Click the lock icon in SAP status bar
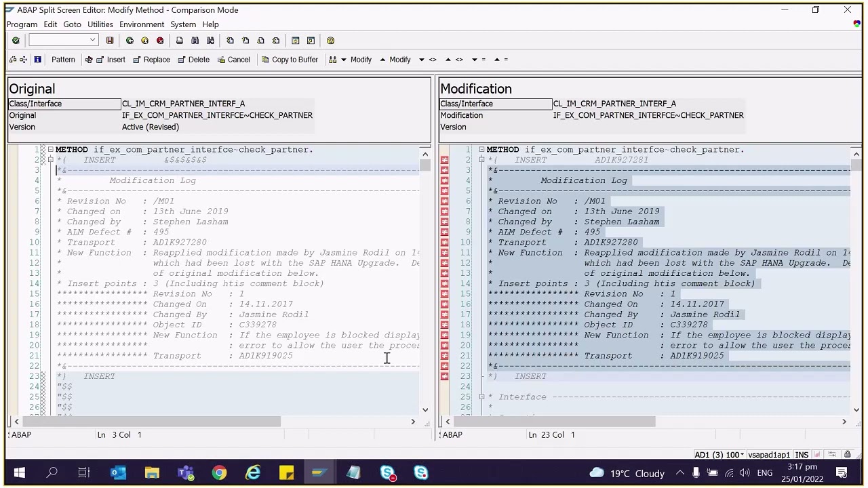Viewport: 868px width, 488px height. [848, 455]
